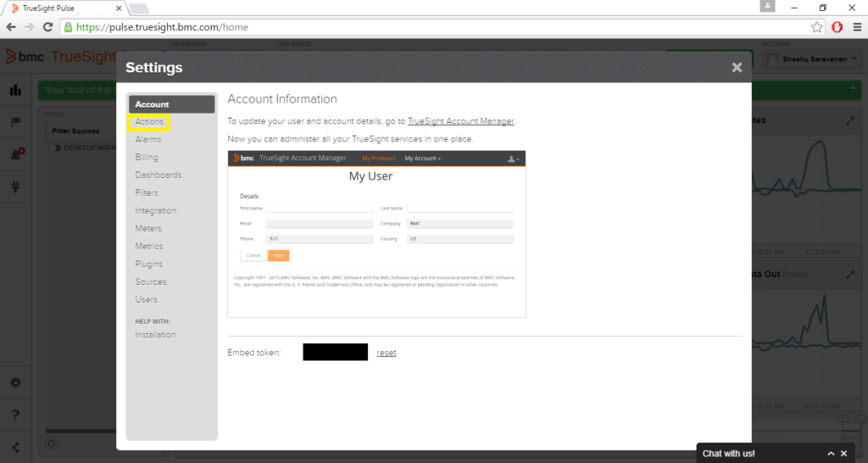Open the Chrome menu hamburger icon

point(857,27)
